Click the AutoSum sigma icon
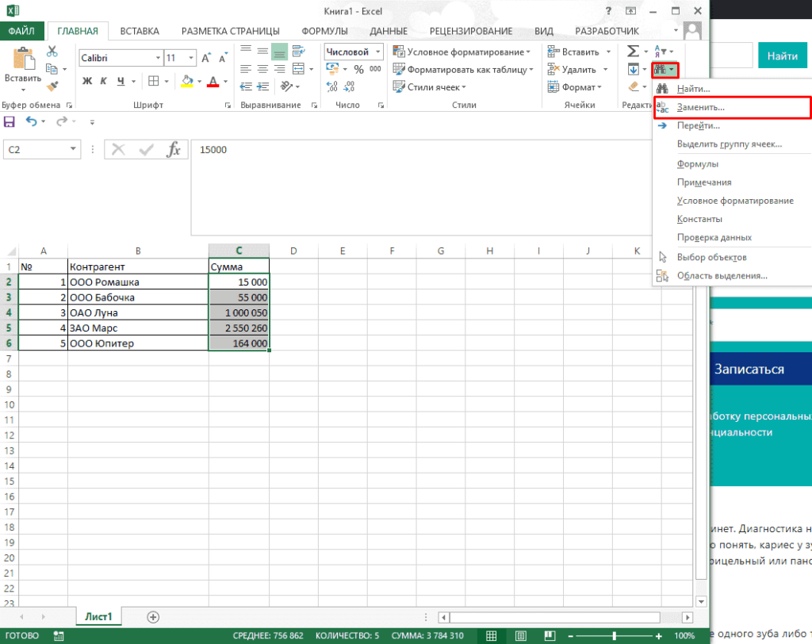Viewport: 812px width, 644px height. [x=633, y=52]
